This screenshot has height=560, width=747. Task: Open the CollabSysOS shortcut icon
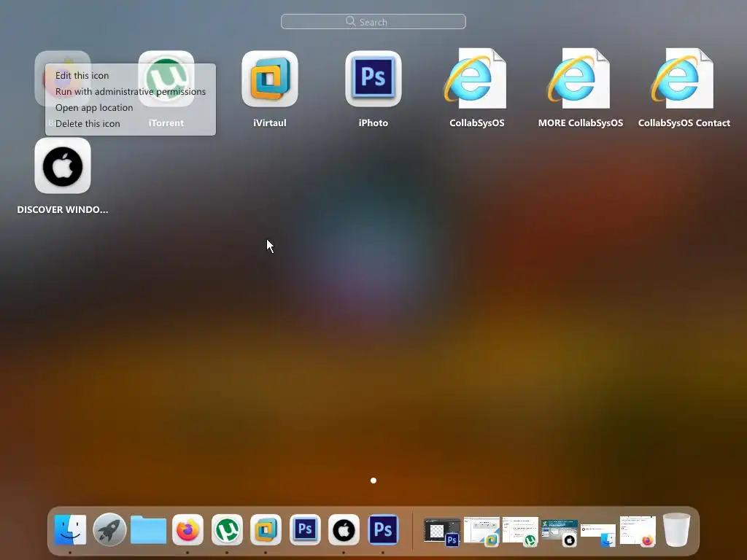[476, 78]
